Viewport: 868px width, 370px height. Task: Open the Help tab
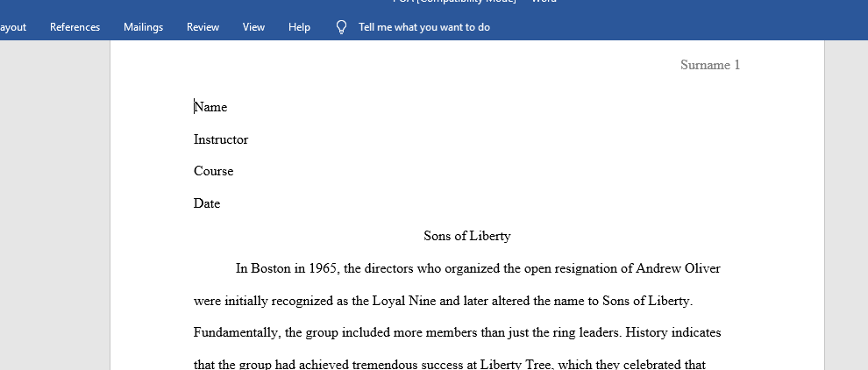pyautogui.click(x=299, y=27)
